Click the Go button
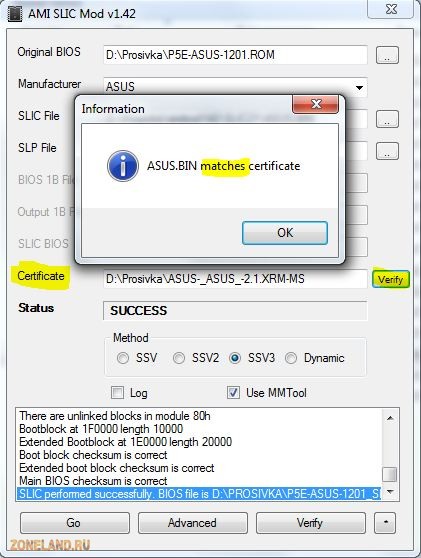The width and height of the screenshot is (421, 558). coord(75,523)
